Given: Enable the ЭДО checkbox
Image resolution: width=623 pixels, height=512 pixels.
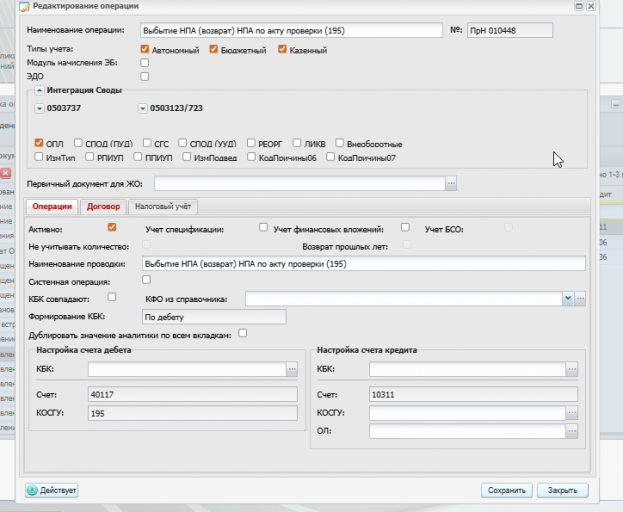Looking at the screenshot, I should pyautogui.click(x=145, y=76).
